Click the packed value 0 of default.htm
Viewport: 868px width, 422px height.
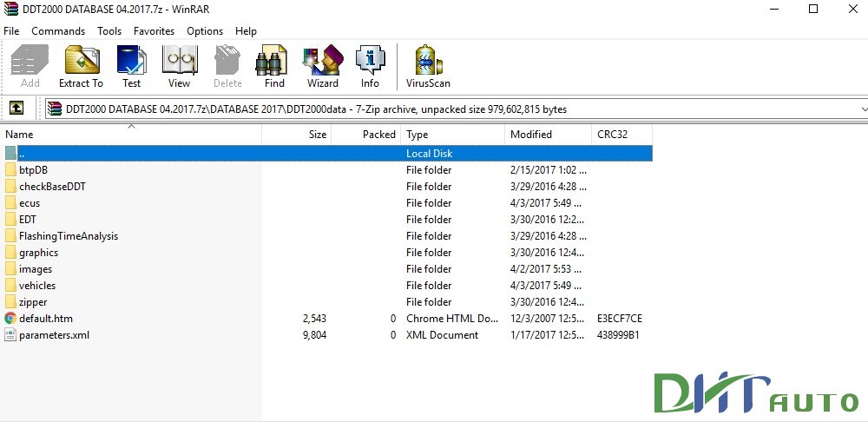(393, 319)
